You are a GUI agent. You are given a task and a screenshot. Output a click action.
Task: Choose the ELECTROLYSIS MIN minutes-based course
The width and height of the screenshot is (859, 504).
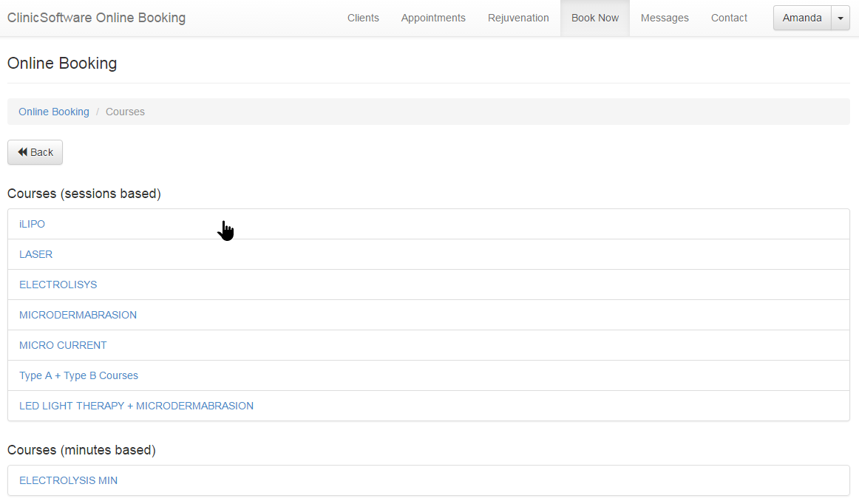point(68,480)
